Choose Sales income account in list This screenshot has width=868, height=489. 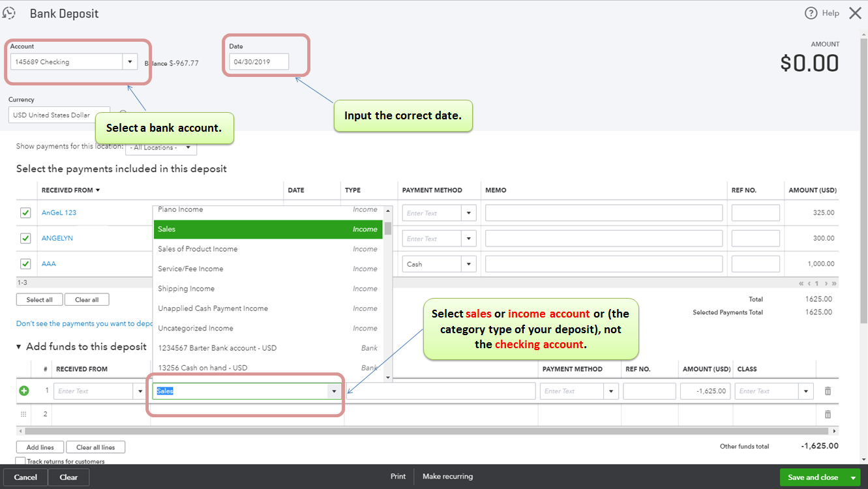(268, 230)
